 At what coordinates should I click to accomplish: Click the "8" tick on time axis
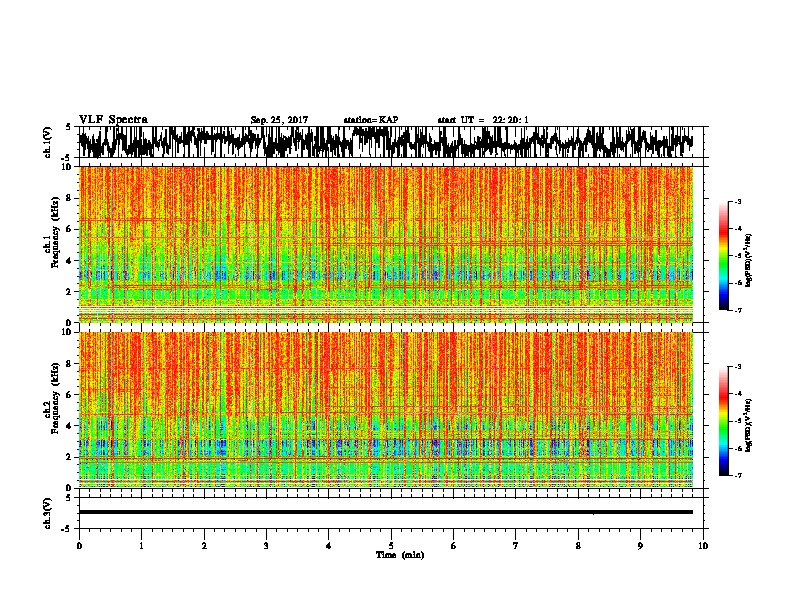click(x=578, y=546)
